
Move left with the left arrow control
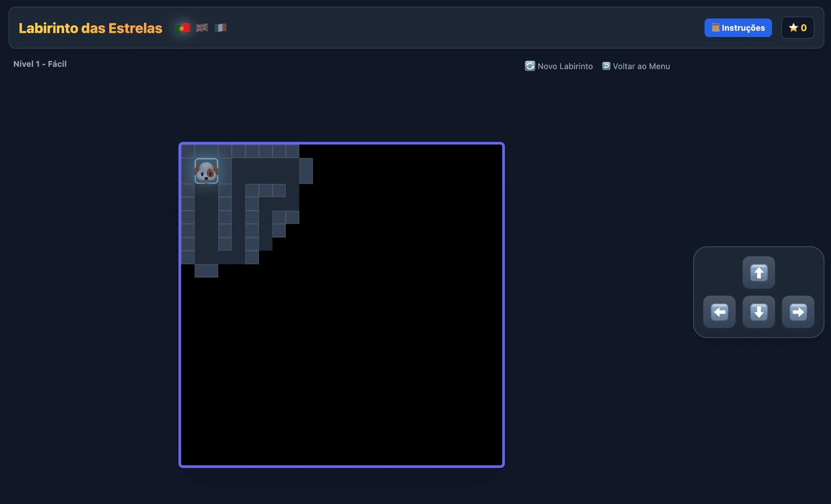tap(719, 312)
